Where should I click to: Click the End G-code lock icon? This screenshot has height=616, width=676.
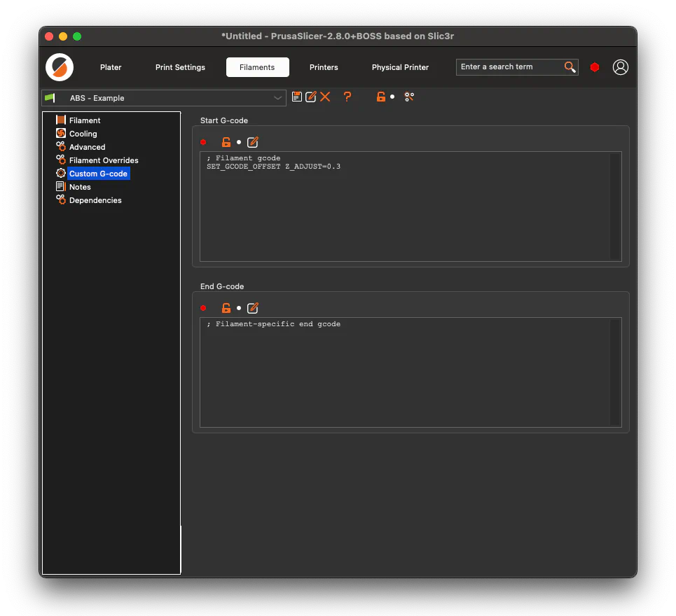[226, 308]
